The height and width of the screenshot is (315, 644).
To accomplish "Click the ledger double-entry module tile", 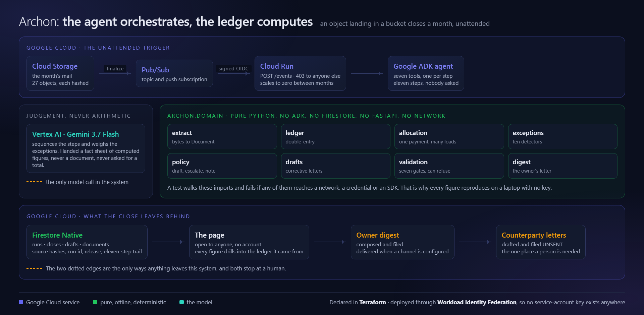I will pyautogui.click(x=336, y=137).
